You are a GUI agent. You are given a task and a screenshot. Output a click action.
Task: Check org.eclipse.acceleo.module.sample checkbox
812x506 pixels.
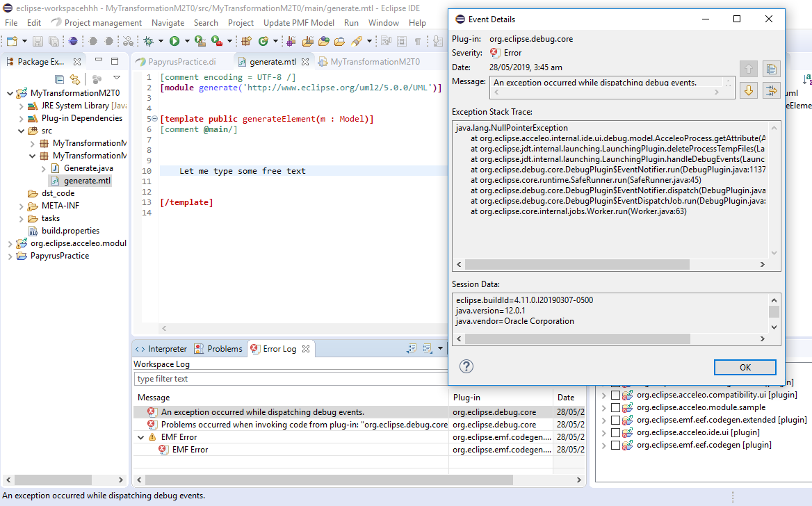click(616, 407)
